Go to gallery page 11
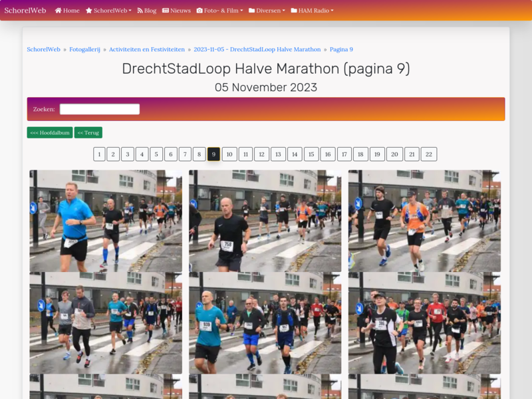This screenshot has width=532, height=399. click(245, 154)
